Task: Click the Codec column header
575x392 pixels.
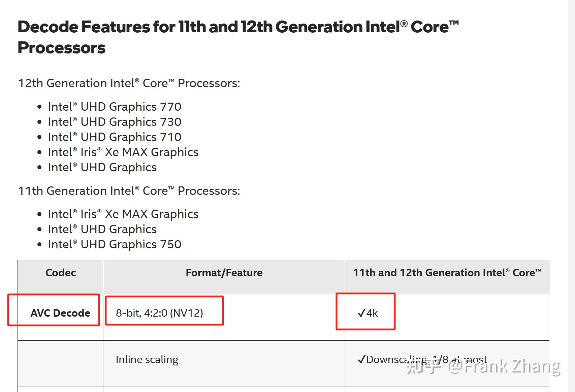Action: [x=61, y=273]
